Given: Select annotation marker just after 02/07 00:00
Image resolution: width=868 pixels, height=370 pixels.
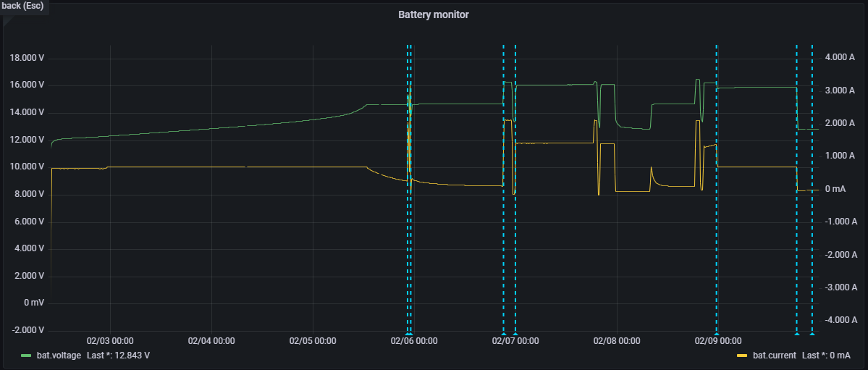Looking at the screenshot, I should [x=515, y=334].
